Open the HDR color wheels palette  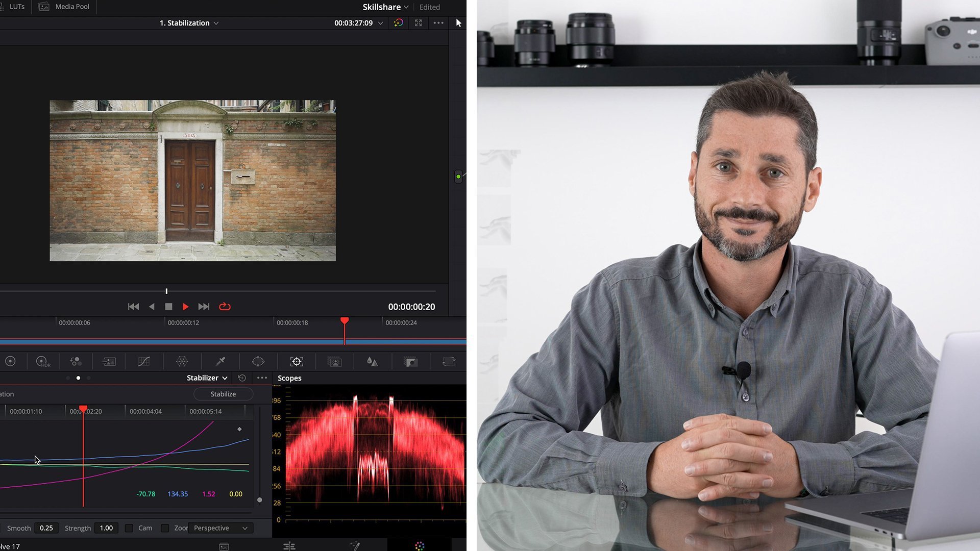pos(43,362)
